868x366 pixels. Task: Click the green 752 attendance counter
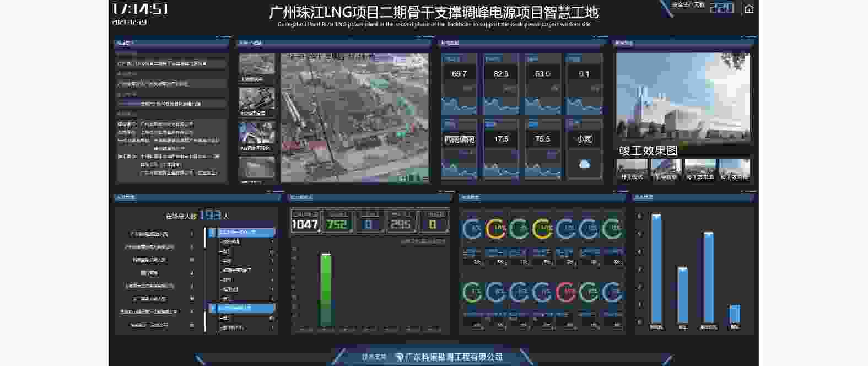point(337,221)
